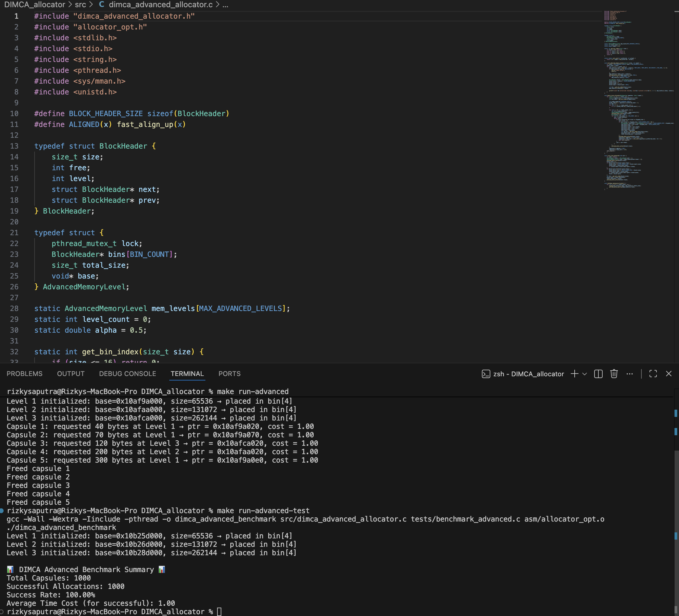The height and width of the screenshot is (616, 679).
Task: Split the terminal using the split icon
Action: [598, 374]
